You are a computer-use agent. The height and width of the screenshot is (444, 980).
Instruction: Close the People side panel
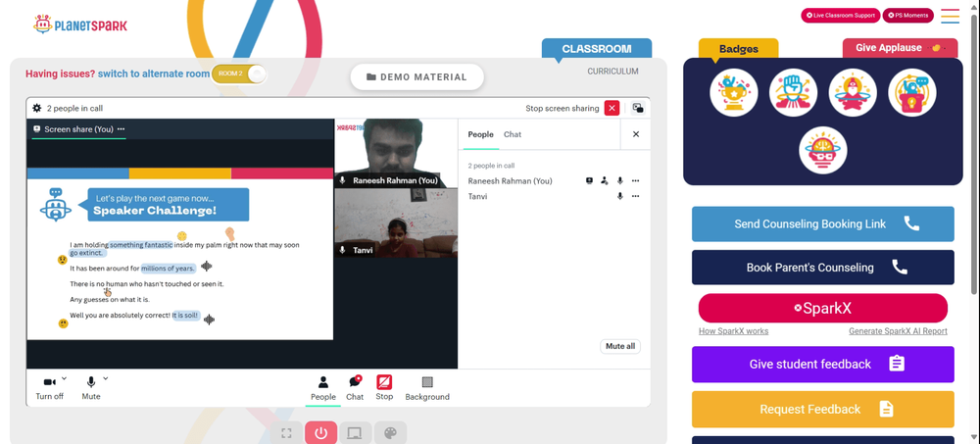coord(636,134)
